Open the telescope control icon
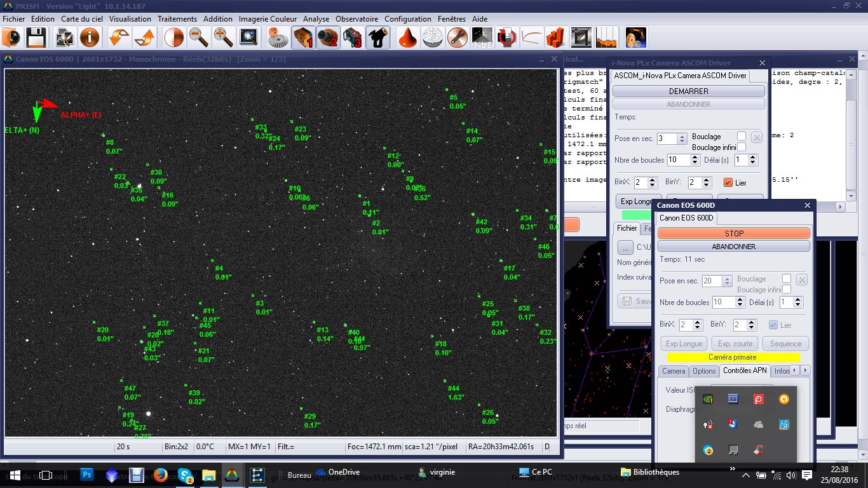This screenshot has width=868, height=488. click(x=377, y=38)
